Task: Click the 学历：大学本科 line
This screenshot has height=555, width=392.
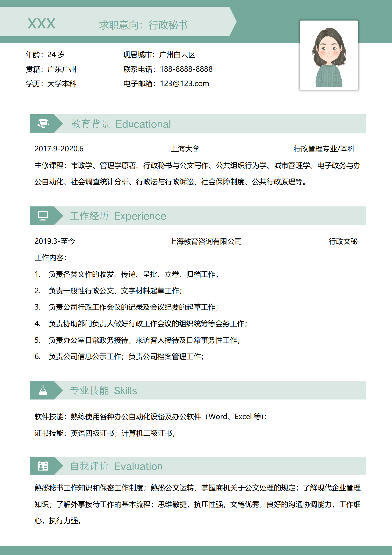Action: pos(51,84)
